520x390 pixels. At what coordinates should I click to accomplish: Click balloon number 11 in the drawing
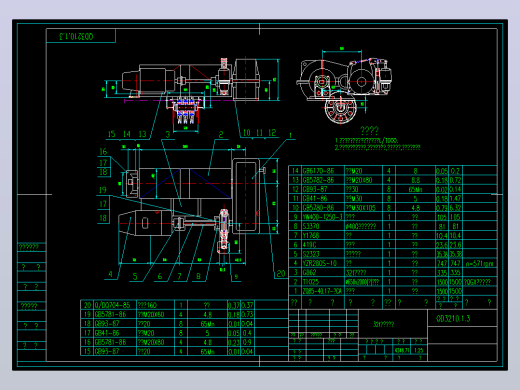(x=259, y=133)
